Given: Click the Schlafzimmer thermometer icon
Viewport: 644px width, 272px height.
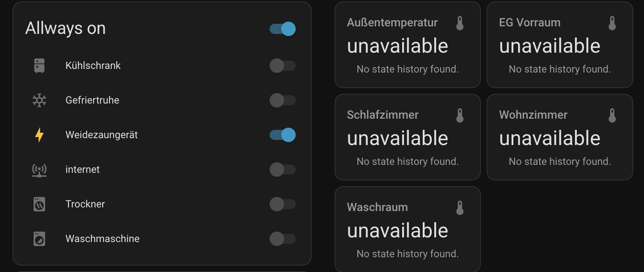Looking at the screenshot, I should click(460, 115).
